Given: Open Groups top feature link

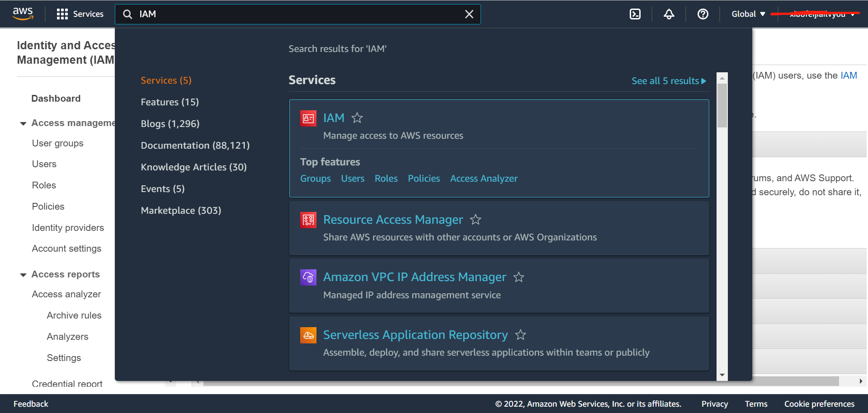Looking at the screenshot, I should tap(316, 178).
